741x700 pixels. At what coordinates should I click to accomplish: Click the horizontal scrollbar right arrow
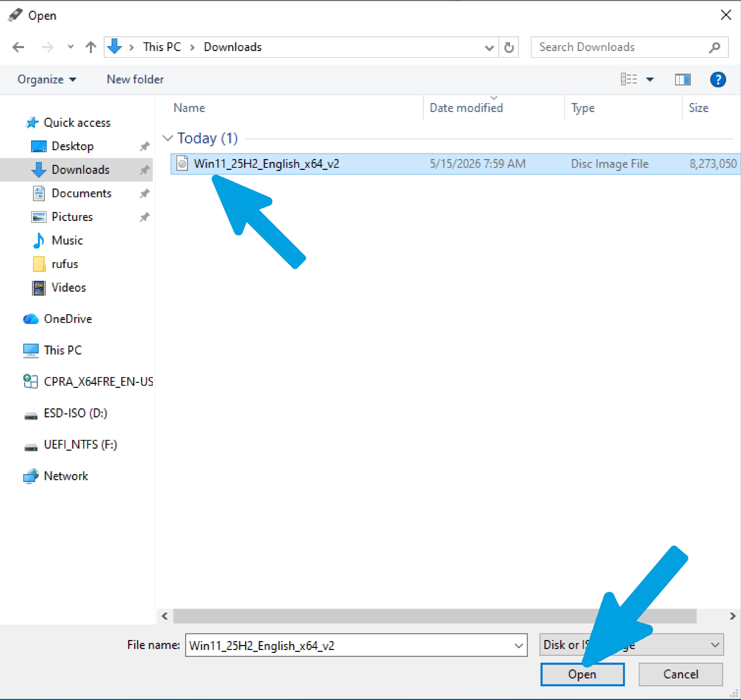pos(732,616)
